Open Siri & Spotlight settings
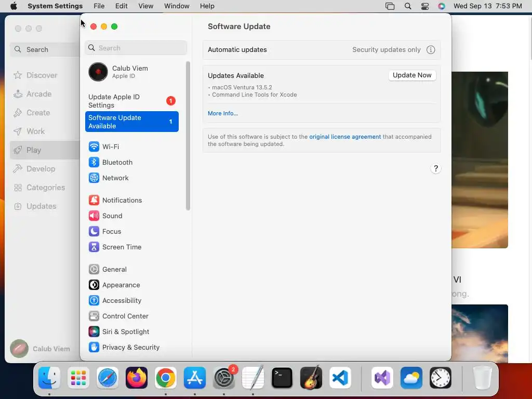This screenshot has height=399, width=532. coord(131,332)
